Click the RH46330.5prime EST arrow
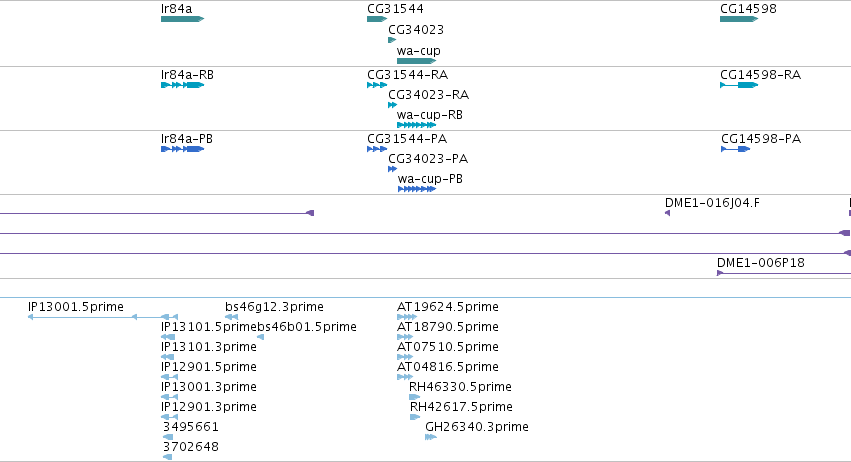 click(x=415, y=397)
